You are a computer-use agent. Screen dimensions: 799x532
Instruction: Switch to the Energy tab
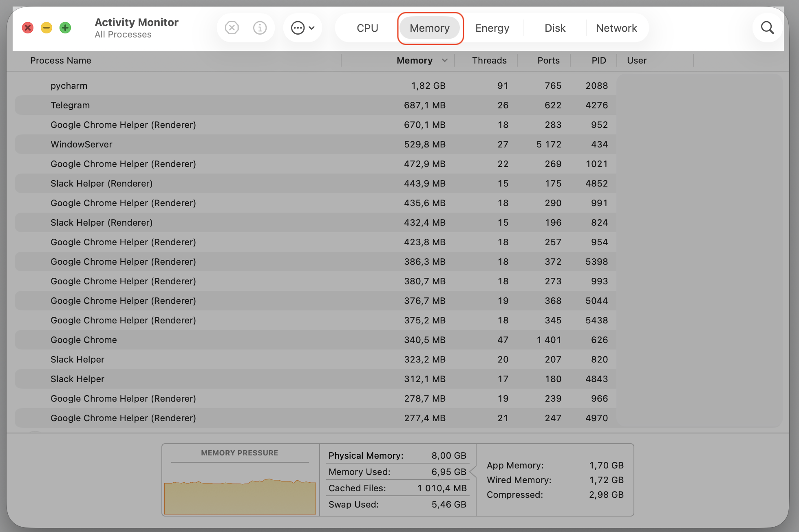(492, 28)
